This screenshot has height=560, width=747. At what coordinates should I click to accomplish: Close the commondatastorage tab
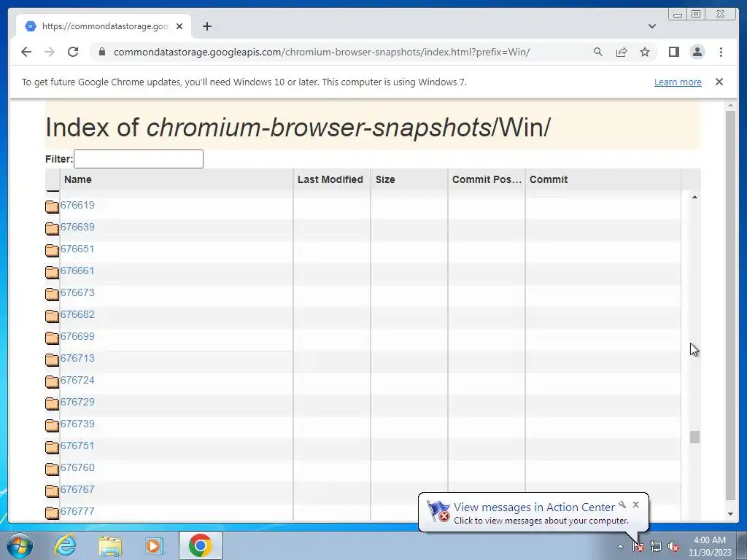[179, 26]
